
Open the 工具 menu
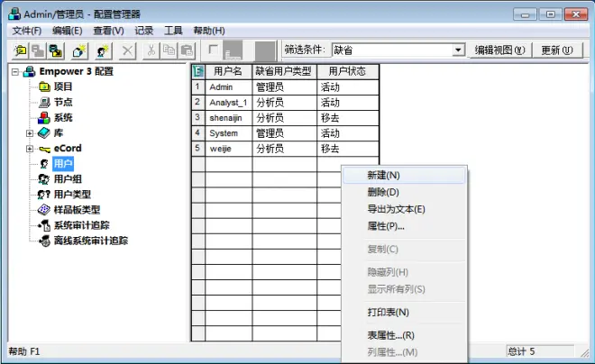point(173,31)
